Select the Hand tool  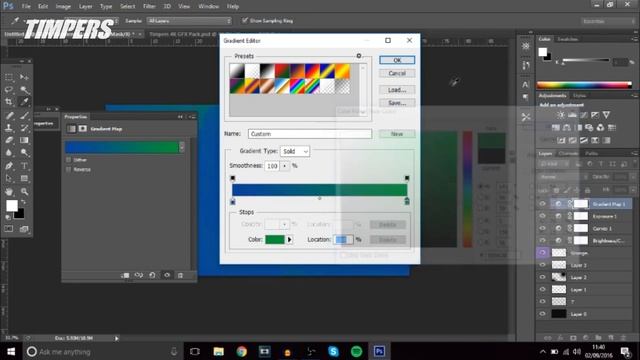tap(9, 191)
